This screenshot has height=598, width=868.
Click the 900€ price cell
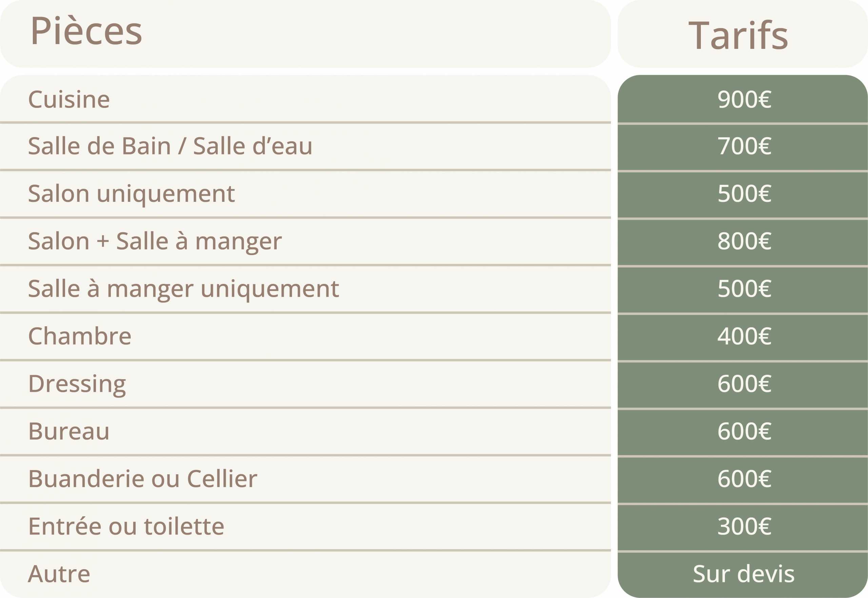[x=744, y=99]
